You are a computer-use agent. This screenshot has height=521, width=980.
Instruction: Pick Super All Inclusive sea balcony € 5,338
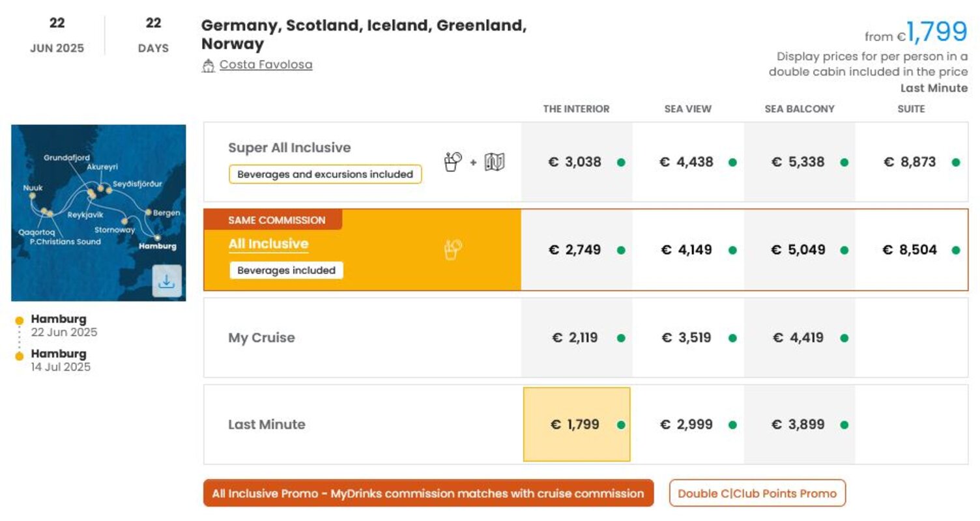pyautogui.click(x=800, y=162)
